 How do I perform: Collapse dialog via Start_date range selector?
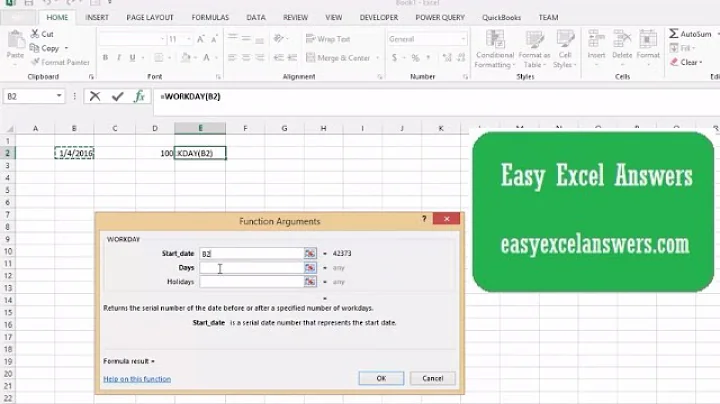(x=310, y=253)
